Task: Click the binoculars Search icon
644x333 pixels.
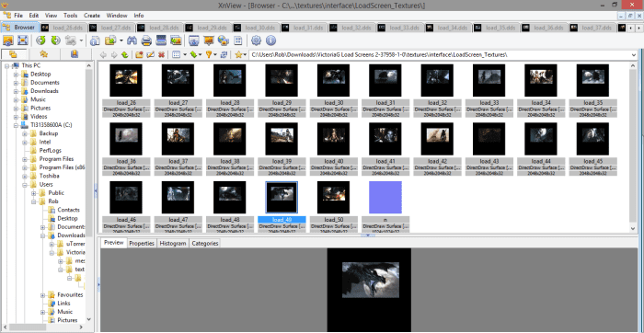Action: point(132,40)
